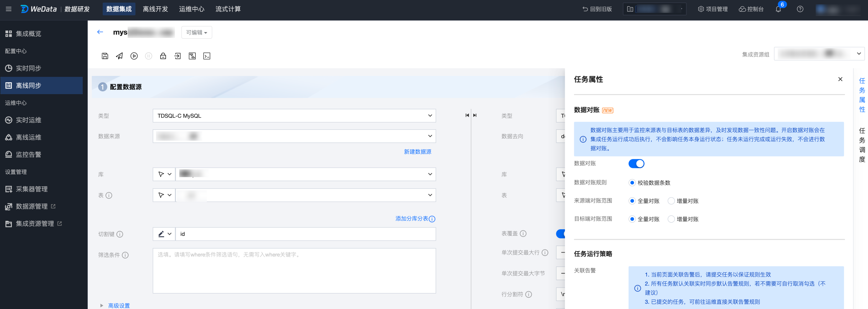Open the 任务调度 side tab
868x309 pixels.
(862, 145)
